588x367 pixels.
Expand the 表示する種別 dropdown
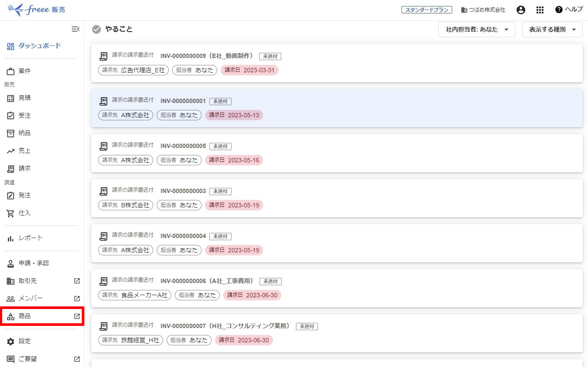pos(553,29)
